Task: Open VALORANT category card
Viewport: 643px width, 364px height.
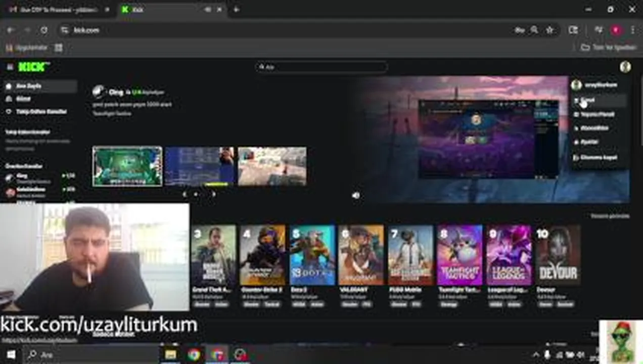Action: [361, 266]
